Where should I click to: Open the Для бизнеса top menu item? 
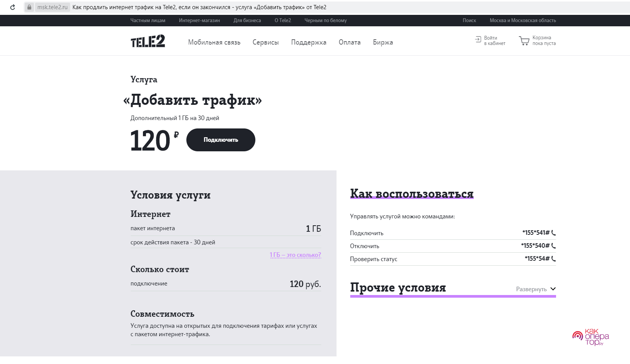(x=247, y=21)
